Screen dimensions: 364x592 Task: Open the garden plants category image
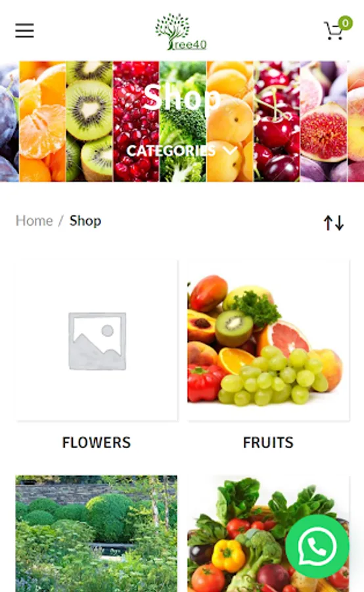point(96,533)
